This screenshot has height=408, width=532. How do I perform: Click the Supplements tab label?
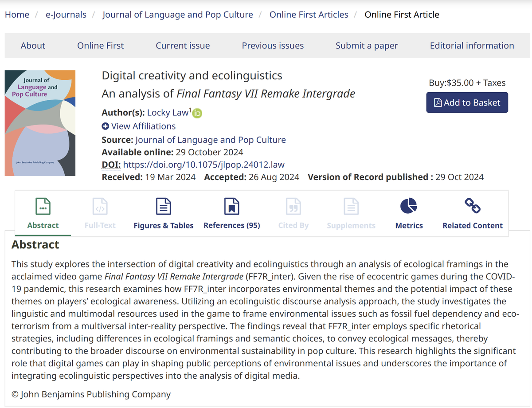click(351, 225)
